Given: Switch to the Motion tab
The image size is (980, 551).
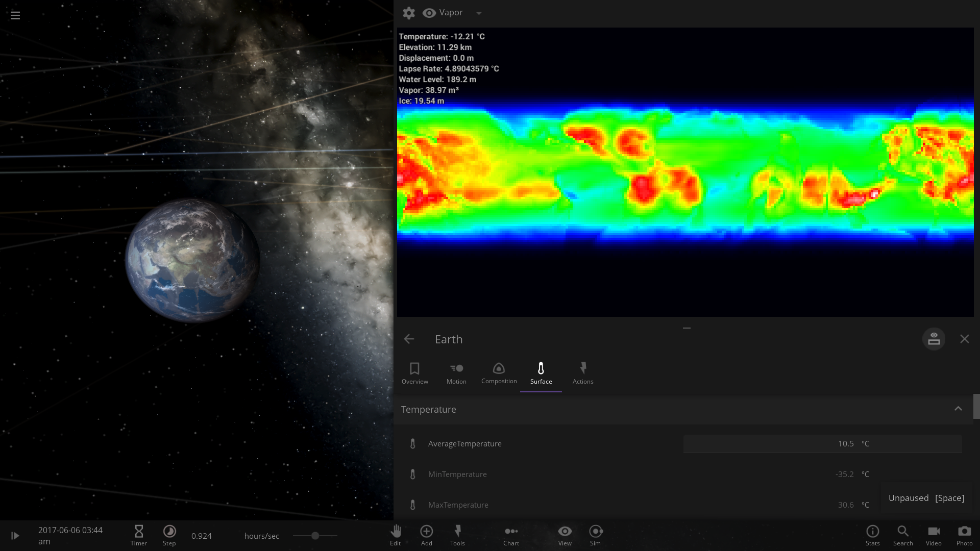Looking at the screenshot, I should pyautogui.click(x=456, y=373).
